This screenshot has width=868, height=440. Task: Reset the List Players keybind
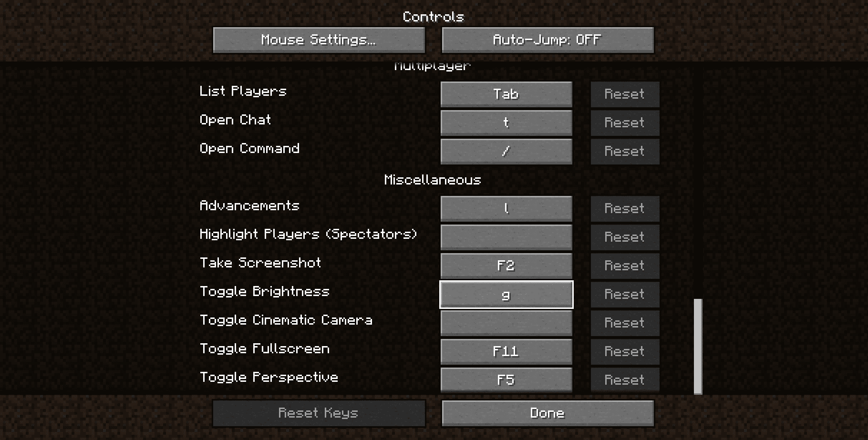coord(625,94)
